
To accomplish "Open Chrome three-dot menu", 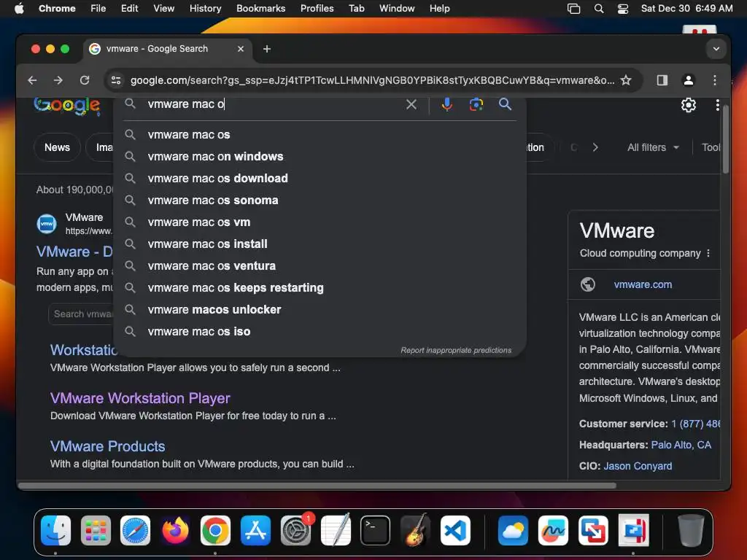I will (x=714, y=80).
